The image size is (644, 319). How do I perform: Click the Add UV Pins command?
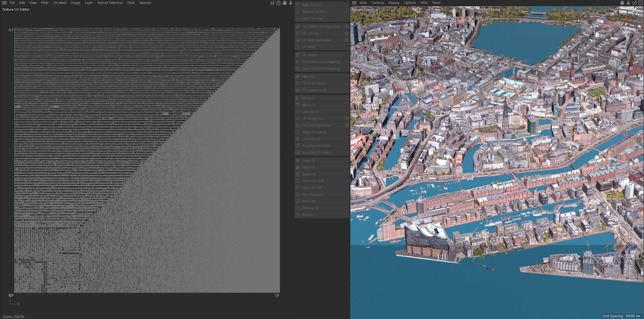322,5
